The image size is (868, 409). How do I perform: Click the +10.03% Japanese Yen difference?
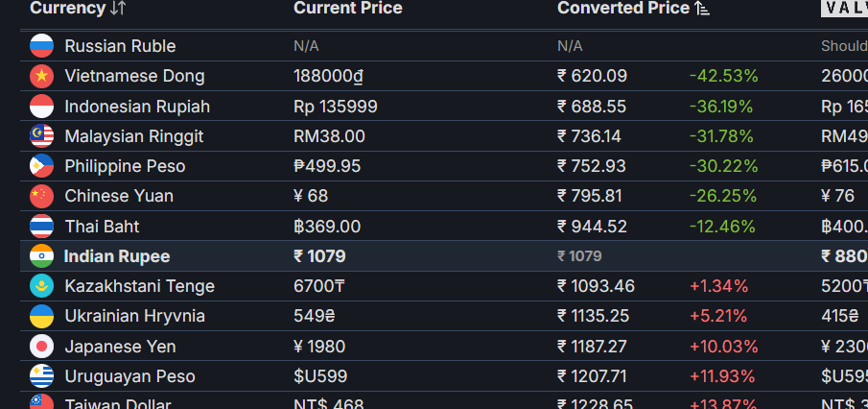point(723,347)
